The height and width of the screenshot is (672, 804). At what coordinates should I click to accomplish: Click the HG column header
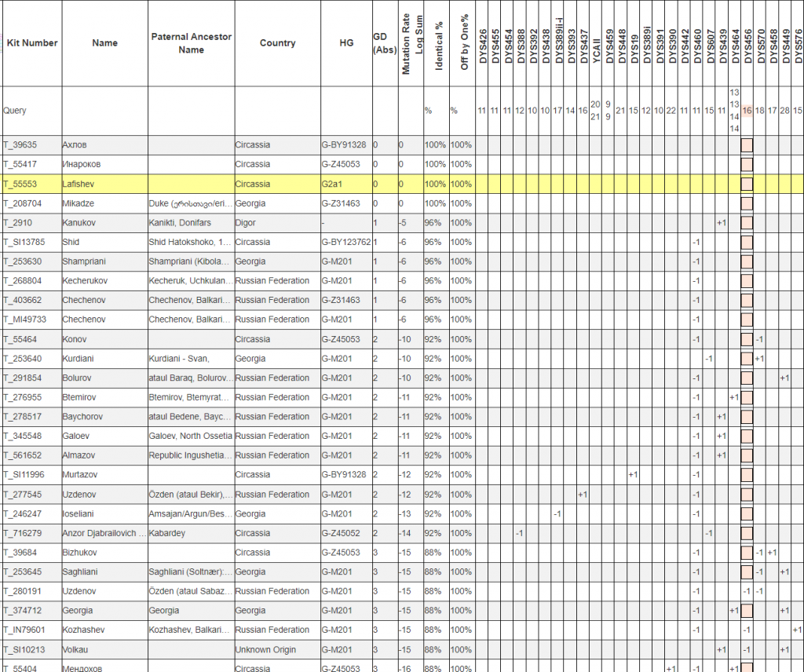click(x=346, y=43)
